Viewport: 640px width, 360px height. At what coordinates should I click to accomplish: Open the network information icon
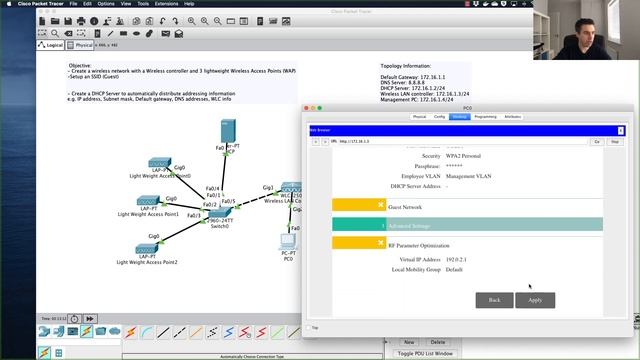point(94,21)
